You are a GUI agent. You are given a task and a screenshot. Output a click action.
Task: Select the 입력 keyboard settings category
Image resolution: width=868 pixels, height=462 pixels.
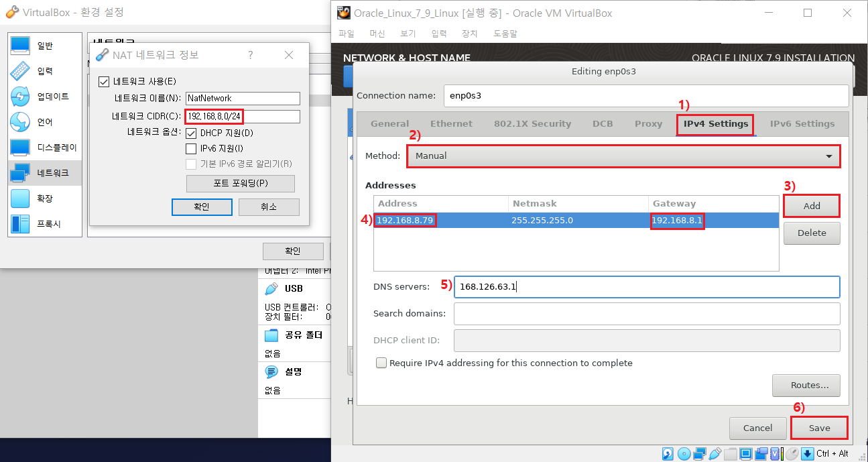(45, 71)
